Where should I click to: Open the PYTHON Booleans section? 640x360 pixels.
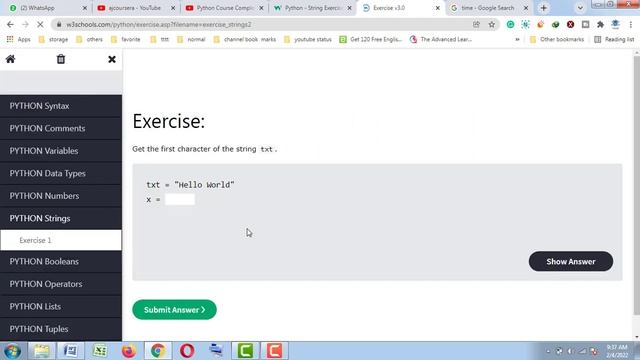(x=61, y=262)
